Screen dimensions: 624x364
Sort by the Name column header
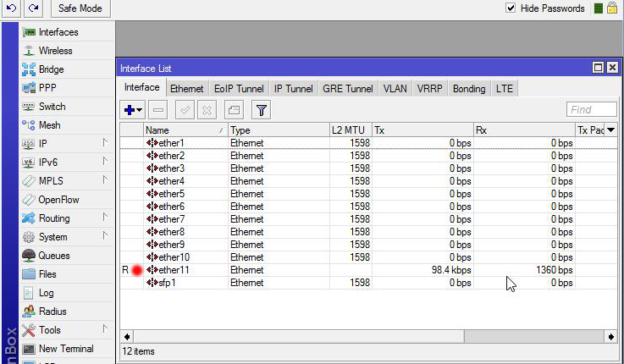tap(185, 130)
